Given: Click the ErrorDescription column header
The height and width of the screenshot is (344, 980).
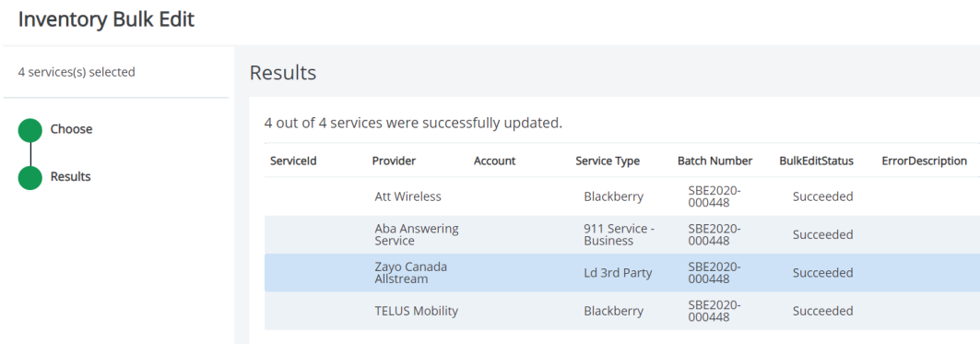Looking at the screenshot, I should pyautogui.click(x=925, y=160).
